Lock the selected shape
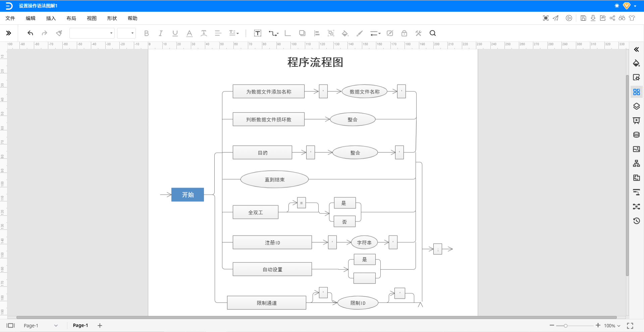644x332 pixels. 404,33
